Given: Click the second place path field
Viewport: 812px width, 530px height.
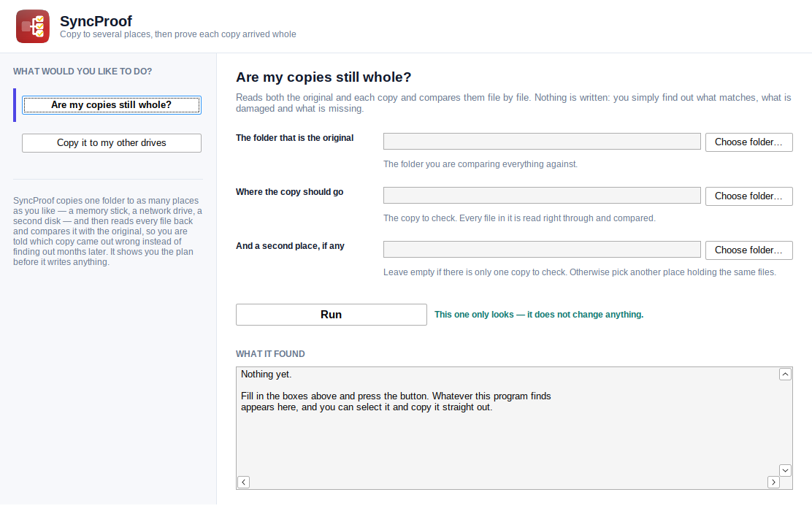Looking at the screenshot, I should pyautogui.click(x=542, y=249).
